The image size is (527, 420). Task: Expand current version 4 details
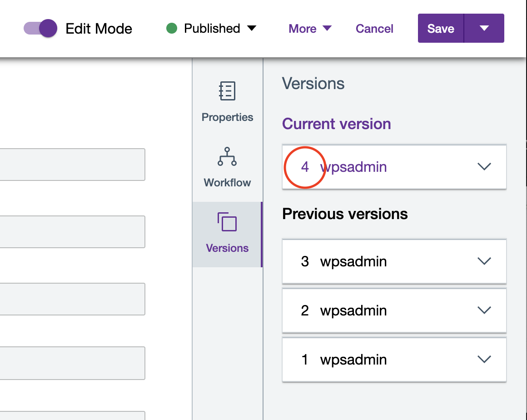tap(484, 167)
